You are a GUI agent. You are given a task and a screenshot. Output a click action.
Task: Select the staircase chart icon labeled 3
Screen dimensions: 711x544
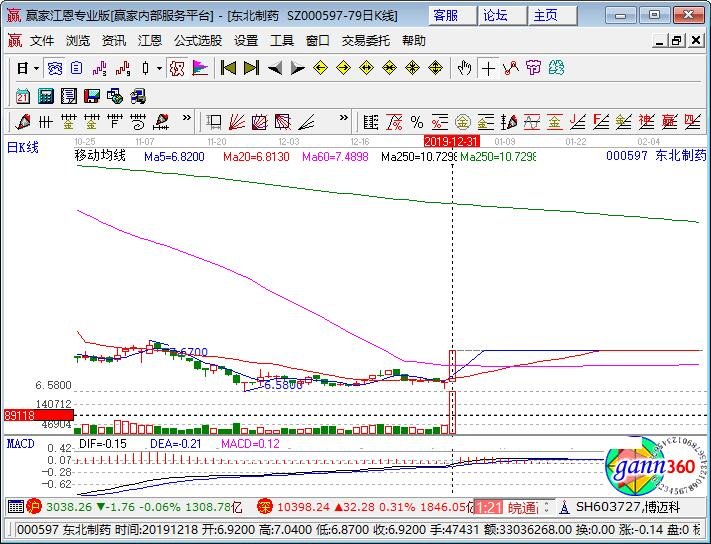pos(99,68)
